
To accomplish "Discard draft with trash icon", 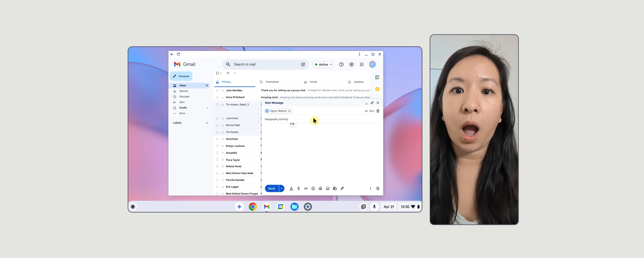I will [x=378, y=189].
